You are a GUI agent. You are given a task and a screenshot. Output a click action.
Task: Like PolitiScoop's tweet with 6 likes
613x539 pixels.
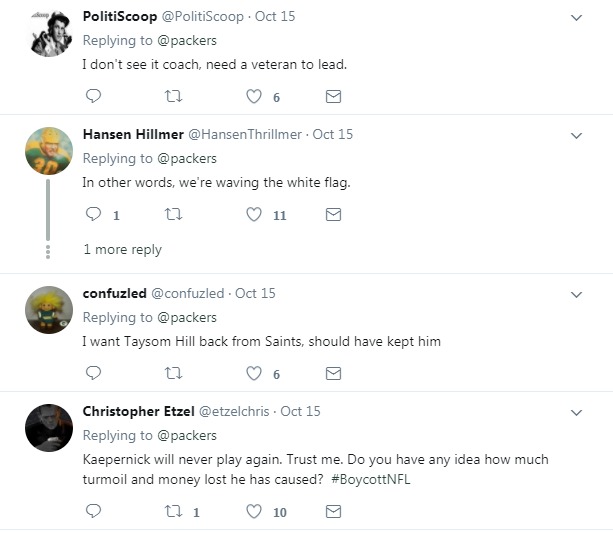[x=254, y=96]
